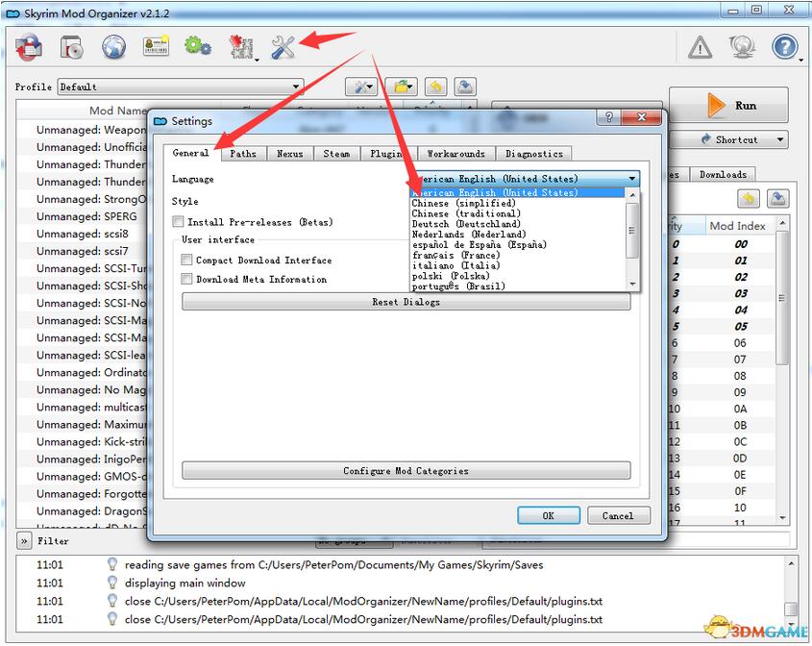Screen dimensions: 812x646
Task: Choose polski (Polska) language option
Action: tap(517, 276)
